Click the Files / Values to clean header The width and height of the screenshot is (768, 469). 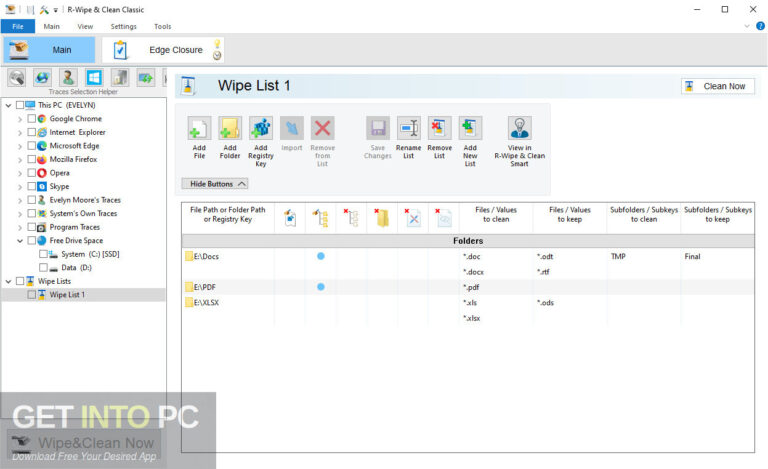click(x=496, y=214)
